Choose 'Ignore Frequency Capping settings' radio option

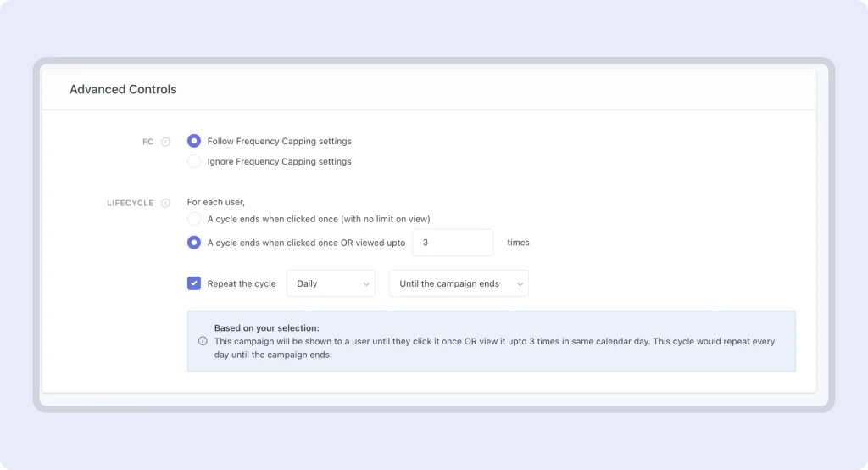(194, 161)
